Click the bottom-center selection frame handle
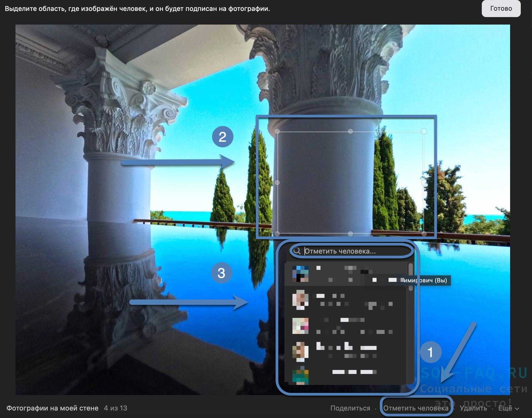532x418 pixels. tap(350, 234)
